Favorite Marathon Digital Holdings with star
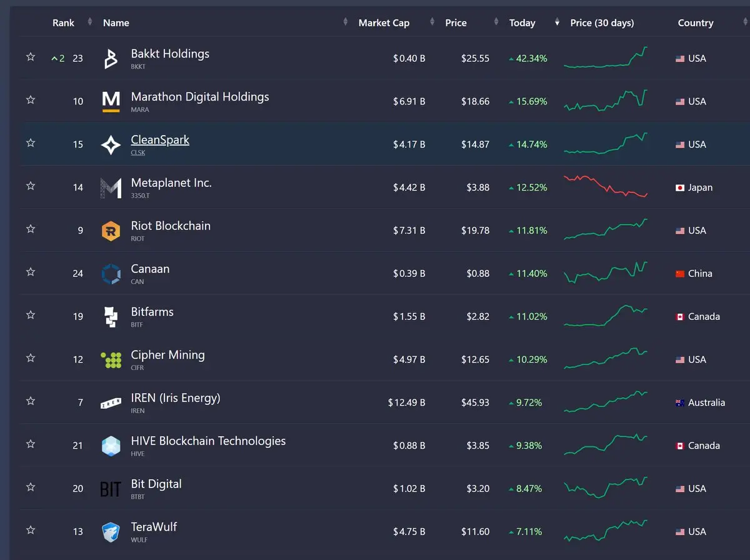Viewport: 750px width, 560px height. [30, 100]
